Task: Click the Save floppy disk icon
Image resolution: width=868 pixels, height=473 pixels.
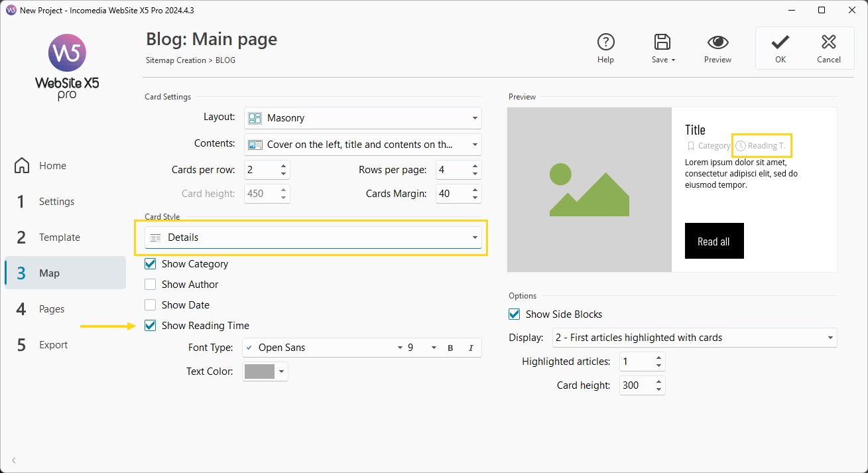Action: pos(662,42)
